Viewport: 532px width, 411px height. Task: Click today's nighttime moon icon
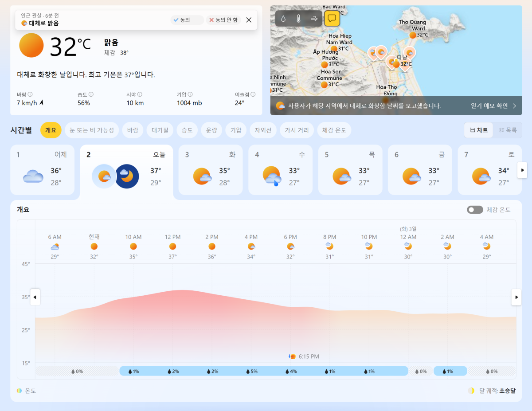pos(127,176)
